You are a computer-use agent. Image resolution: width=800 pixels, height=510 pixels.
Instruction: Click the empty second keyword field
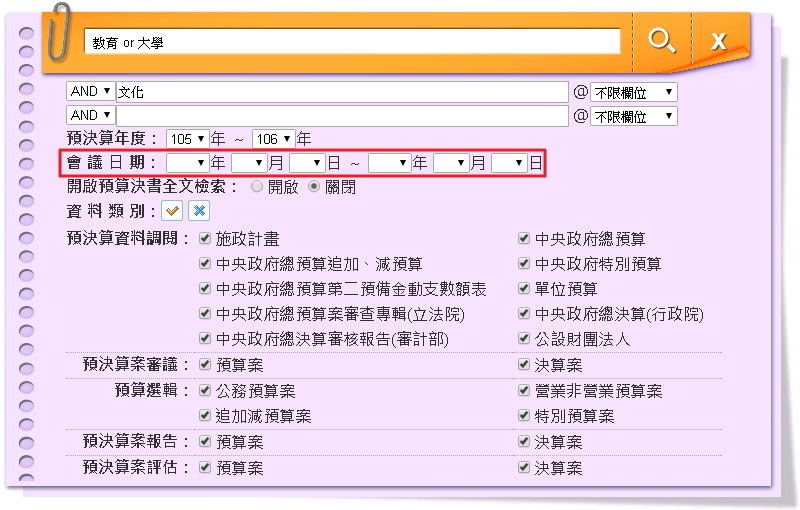click(342, 116)
